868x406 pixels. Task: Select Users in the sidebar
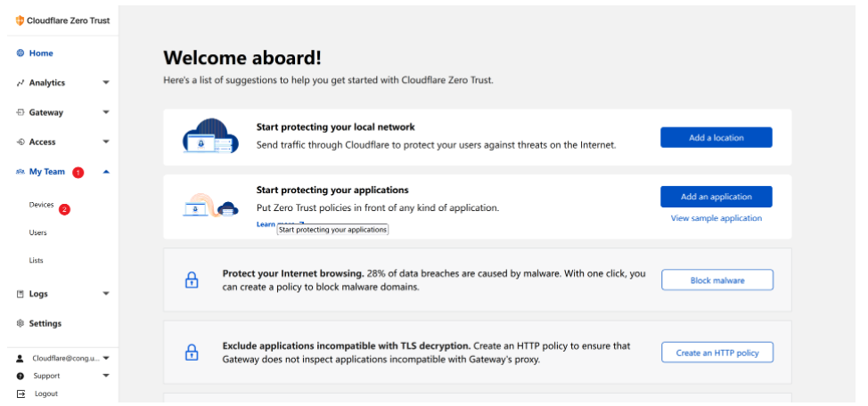point(37,233)
